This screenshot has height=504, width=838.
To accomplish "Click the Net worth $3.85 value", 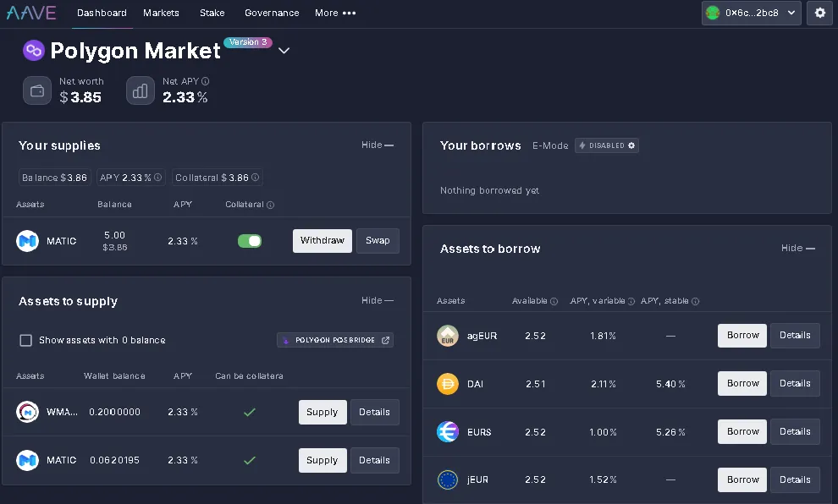I will pyautogui.click(x=80, y=97).
